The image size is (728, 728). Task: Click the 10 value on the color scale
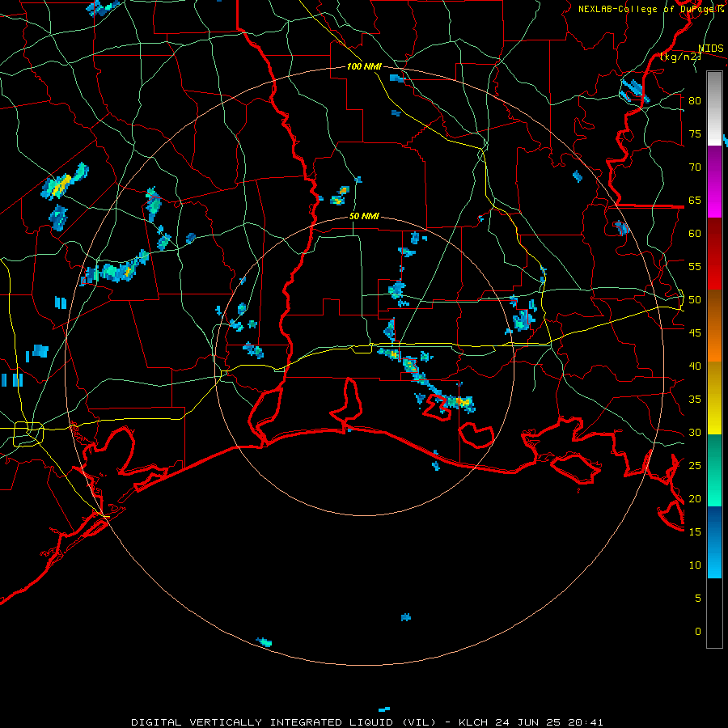pyautogui.click(x=695, y=565)
